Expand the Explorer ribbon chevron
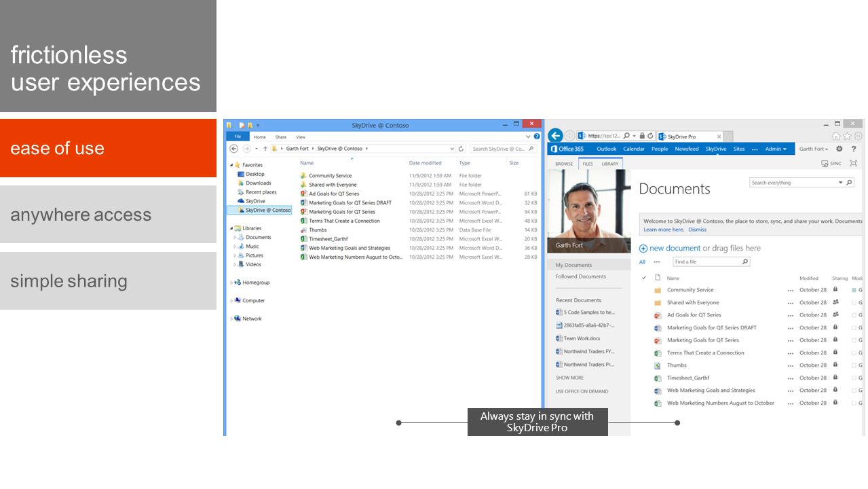This screenshot has height=489, width=868. pos(528,137)
